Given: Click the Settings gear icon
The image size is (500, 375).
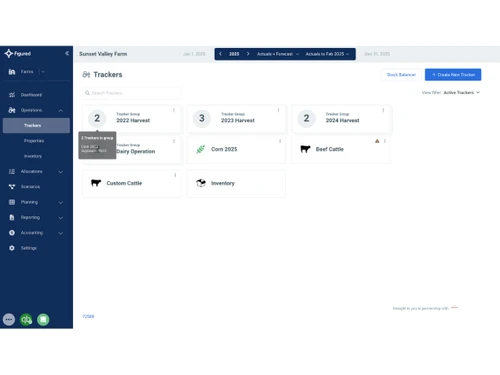Looking at the screenshot, I should 12,248.
